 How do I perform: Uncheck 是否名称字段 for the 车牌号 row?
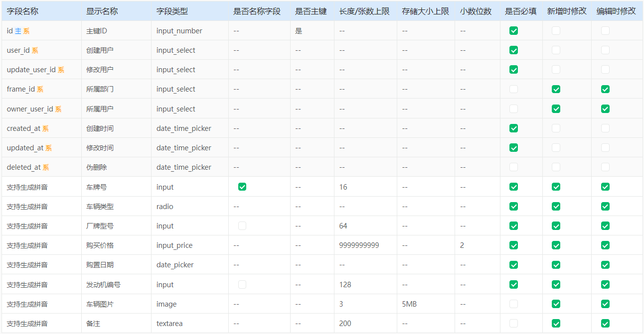[x=242, y=187]
